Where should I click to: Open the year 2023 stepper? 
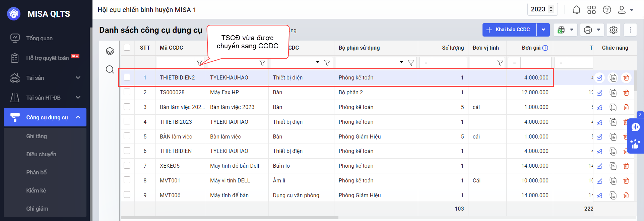point(551,9)
